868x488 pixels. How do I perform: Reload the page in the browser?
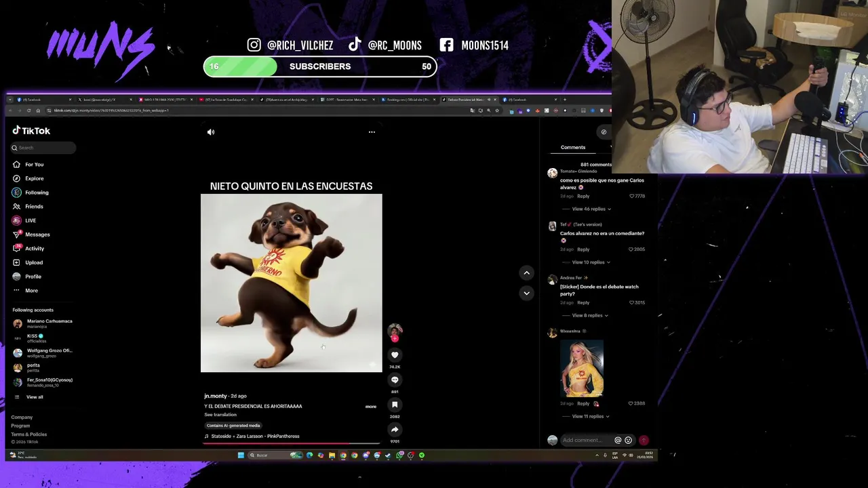coord(28,110)
